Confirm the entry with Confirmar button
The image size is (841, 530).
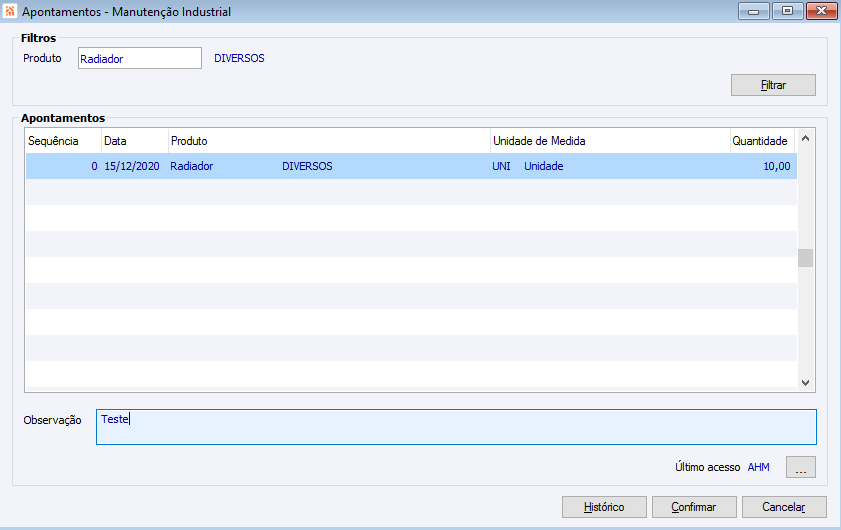tap(694, 507)
